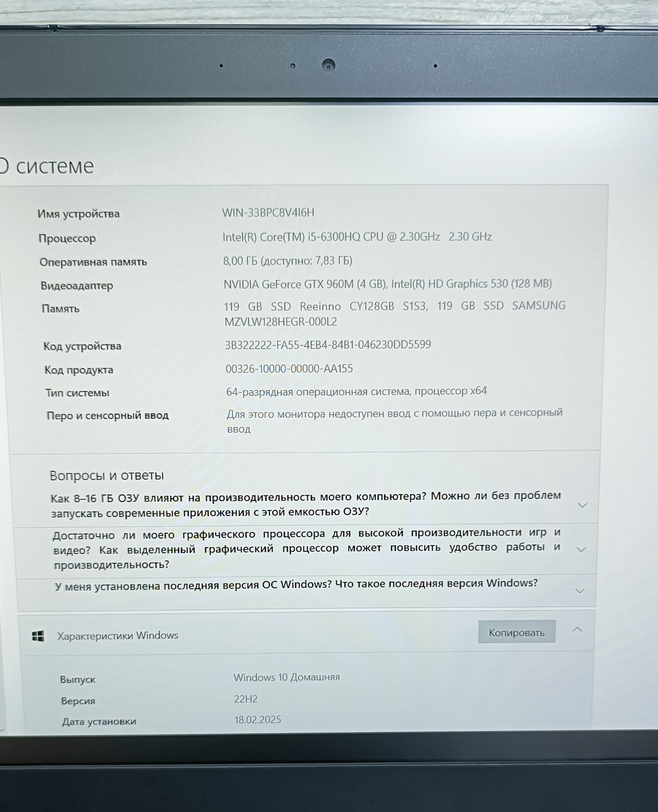Click the Характеристики Windows section header text
Image resolution: width=658 pixels, height=812 pixels.
click(118, 636)
